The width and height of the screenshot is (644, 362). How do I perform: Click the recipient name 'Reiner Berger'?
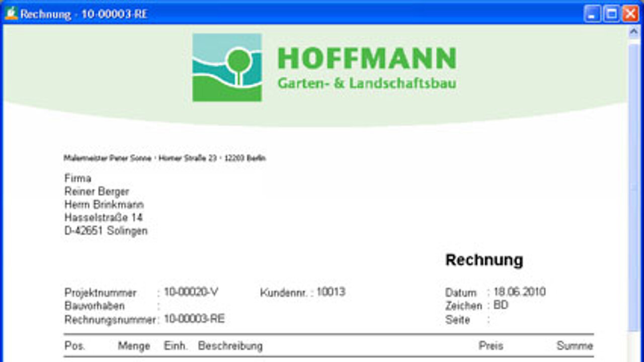point(97,192)
